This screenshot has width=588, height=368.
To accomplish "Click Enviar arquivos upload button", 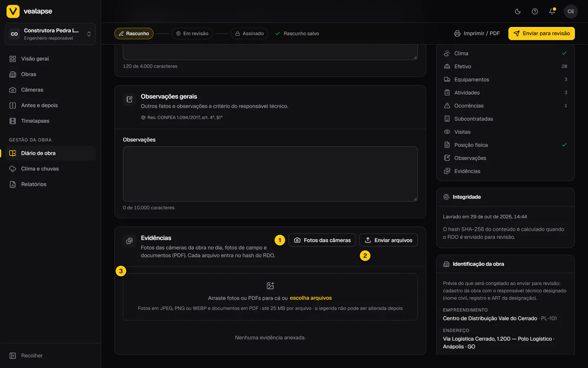I will click(388, 240).
